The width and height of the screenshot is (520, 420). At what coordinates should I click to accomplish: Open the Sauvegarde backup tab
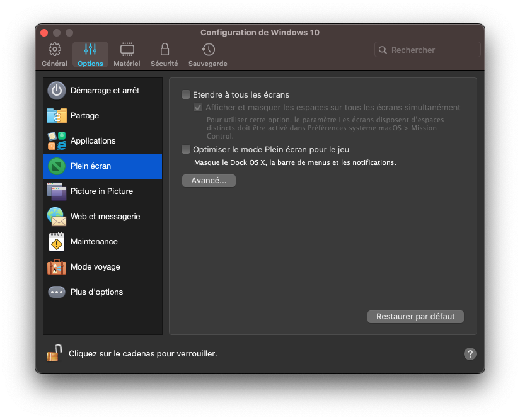[208, 55]
